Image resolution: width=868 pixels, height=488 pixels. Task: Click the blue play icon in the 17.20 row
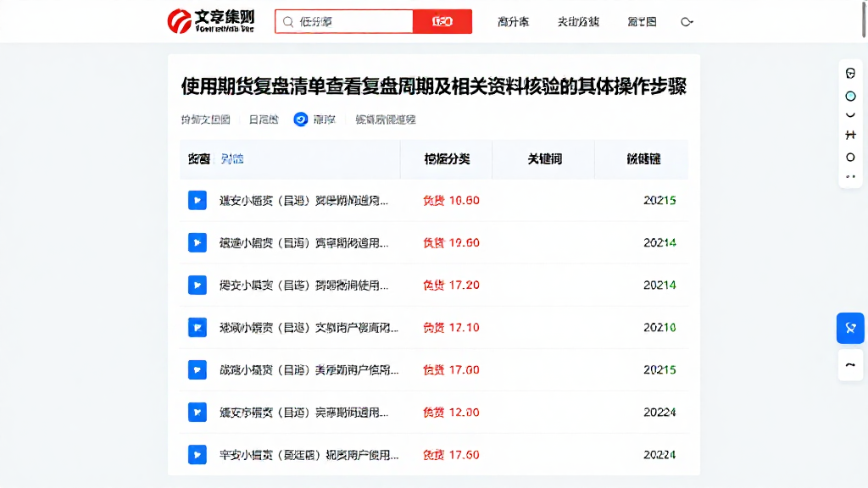point(197,285)
